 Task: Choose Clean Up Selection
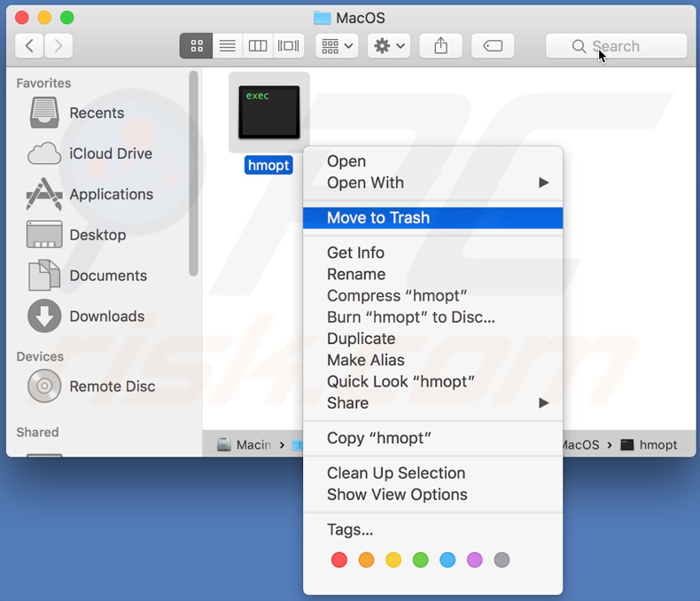click(432, 472)
